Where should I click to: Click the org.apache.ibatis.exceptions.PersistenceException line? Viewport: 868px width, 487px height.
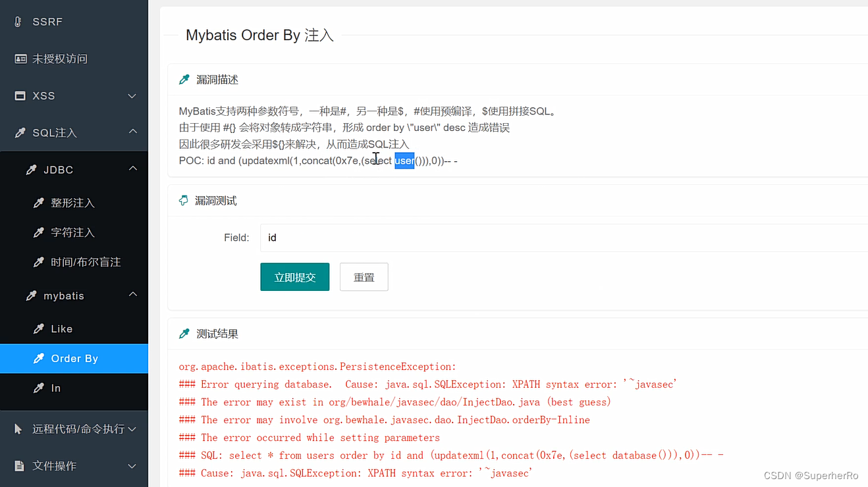(x=317, y=367)
